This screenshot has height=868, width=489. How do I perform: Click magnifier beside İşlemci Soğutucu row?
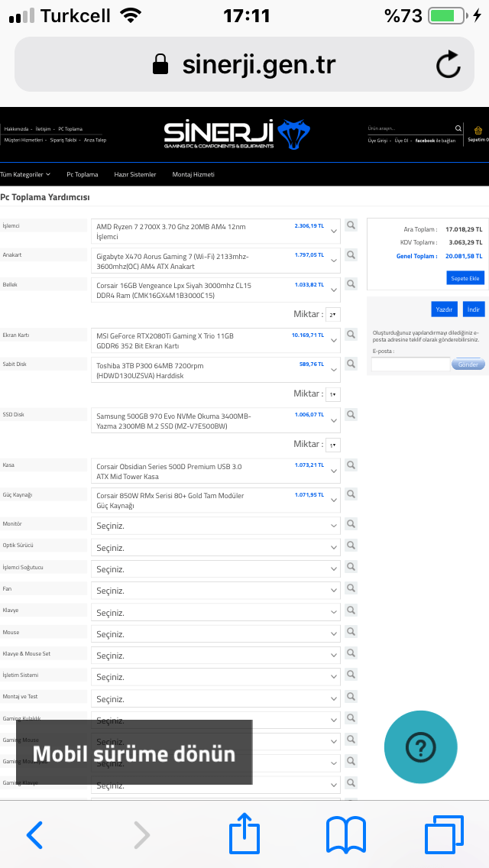[351, 567]
